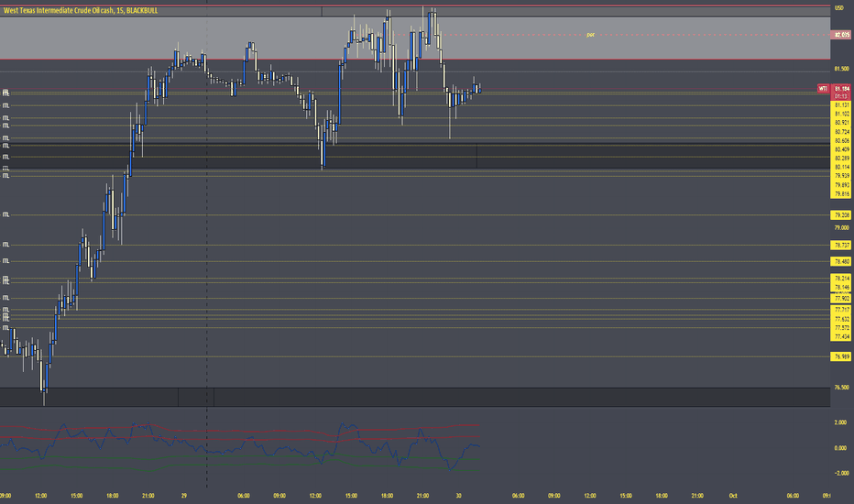
Task: Click the Oct marker on time axis
Action: (733, 496)
